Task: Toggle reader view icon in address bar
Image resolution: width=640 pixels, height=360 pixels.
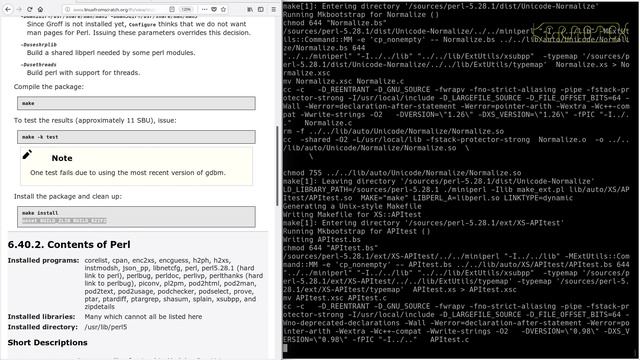Action: (x=172, y=9)
